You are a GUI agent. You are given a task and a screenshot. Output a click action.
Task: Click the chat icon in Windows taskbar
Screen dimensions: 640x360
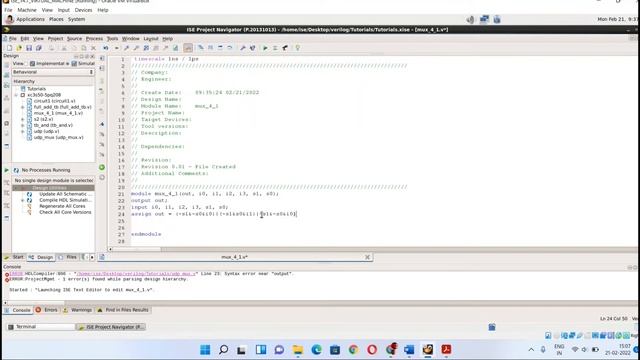click(x=279, y=349)
